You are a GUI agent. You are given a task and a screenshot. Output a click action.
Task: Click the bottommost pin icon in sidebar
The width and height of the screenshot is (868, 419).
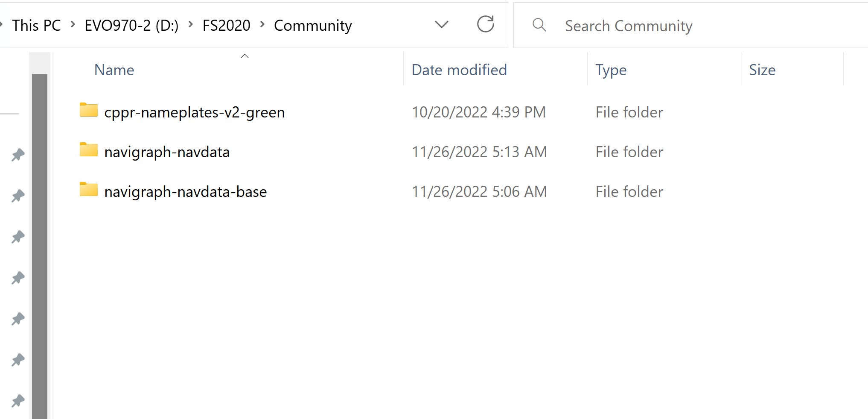point(18,401)
